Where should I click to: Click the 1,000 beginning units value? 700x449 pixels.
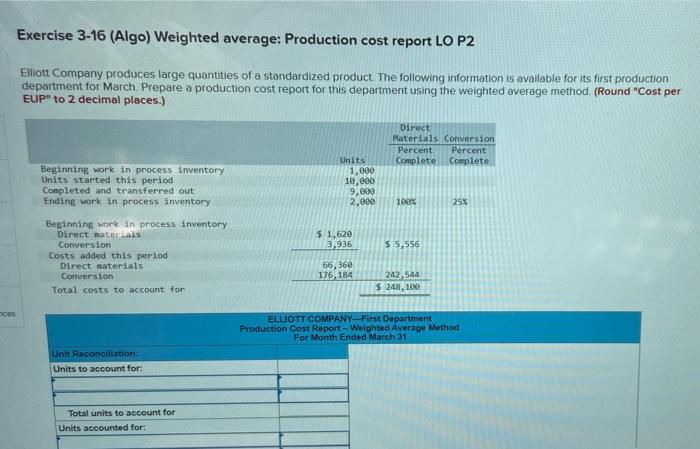tap(362, 170)
